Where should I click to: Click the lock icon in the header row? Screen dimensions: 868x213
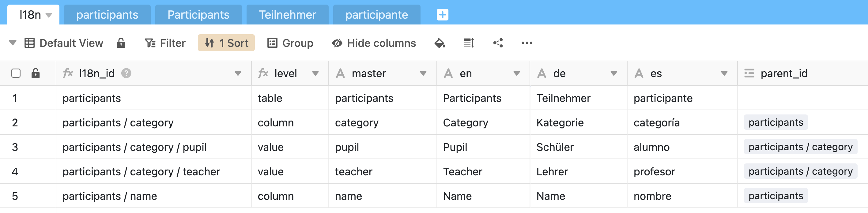click(x=36, y=73)
